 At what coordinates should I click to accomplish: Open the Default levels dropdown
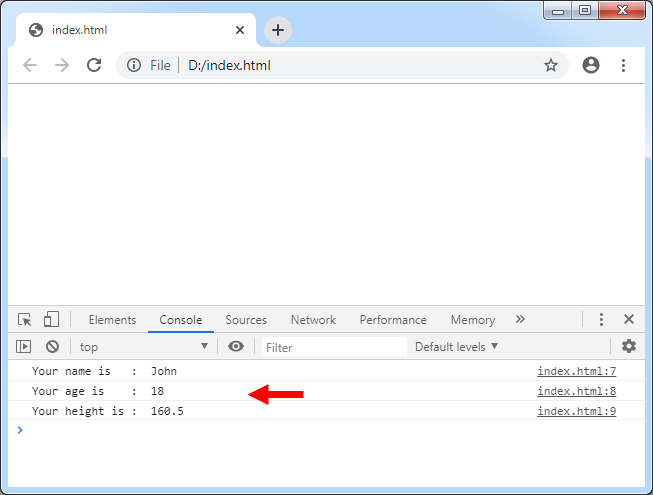coord(457,347)
